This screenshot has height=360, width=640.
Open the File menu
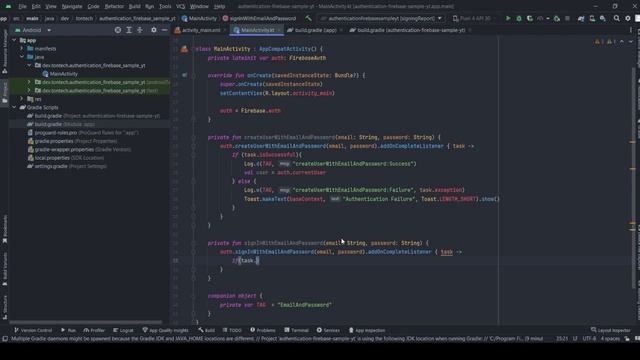point(22,7)
